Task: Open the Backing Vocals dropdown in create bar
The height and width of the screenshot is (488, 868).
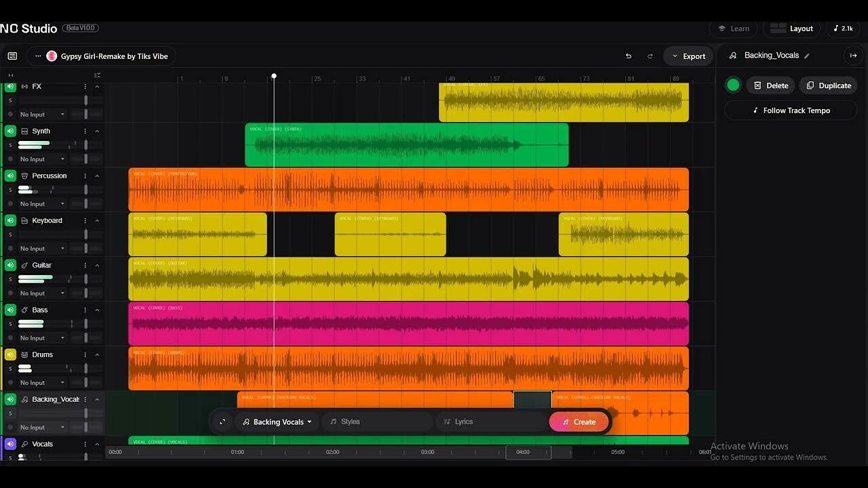Action: pos(277,422)
